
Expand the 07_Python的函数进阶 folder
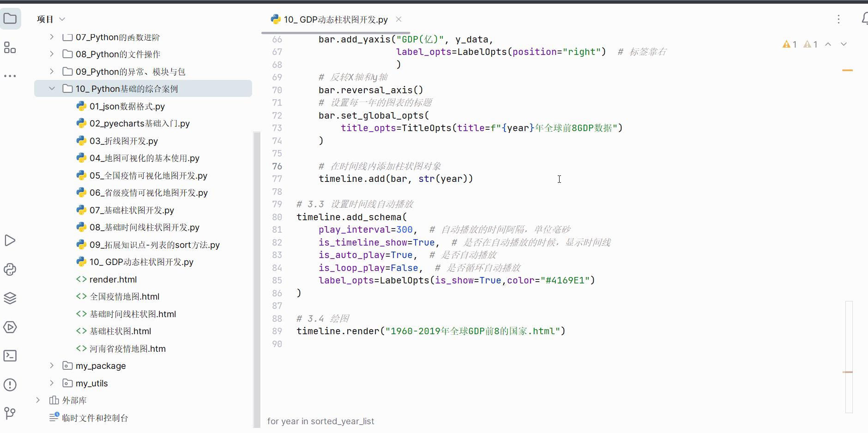click(x=52, y=37)
